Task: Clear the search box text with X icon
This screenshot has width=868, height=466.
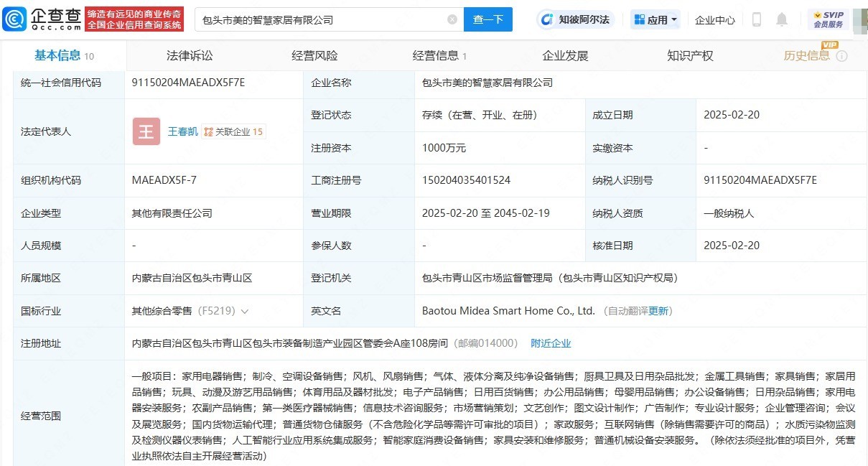Action: pos(452,20)
